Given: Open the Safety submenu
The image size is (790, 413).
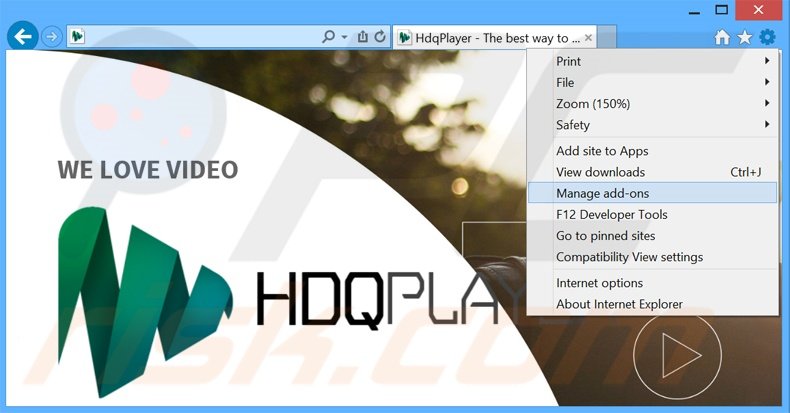Looking at the screenshot, I should click(652, 125).
